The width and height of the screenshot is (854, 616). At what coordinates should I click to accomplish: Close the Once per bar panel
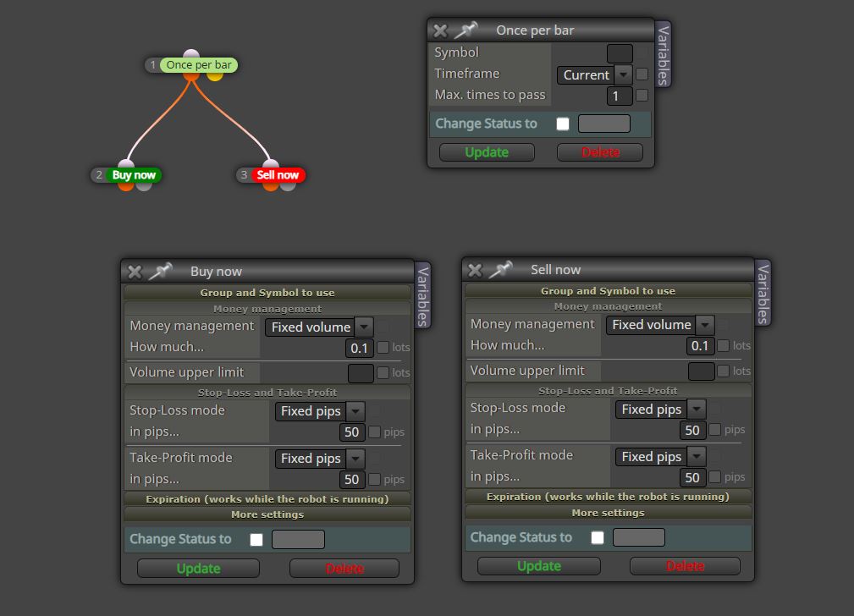pyautogui.click(x=440, y=30)
